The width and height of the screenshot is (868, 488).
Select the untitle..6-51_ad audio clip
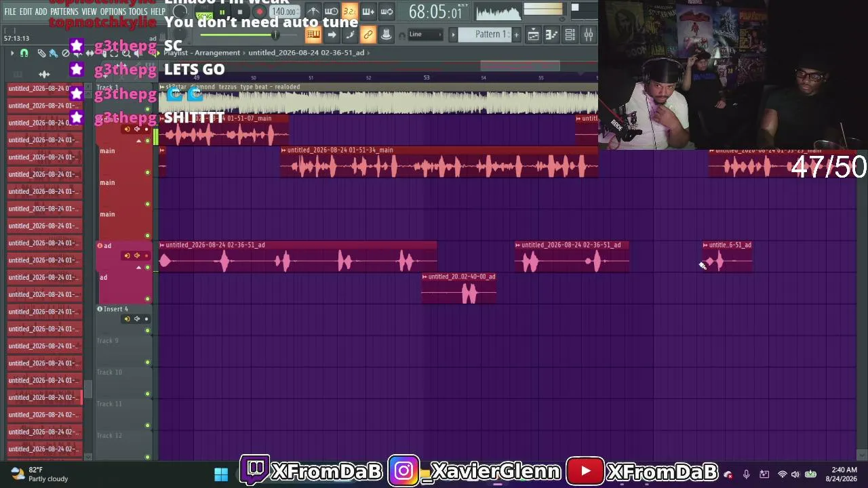(x=727, y=257)
